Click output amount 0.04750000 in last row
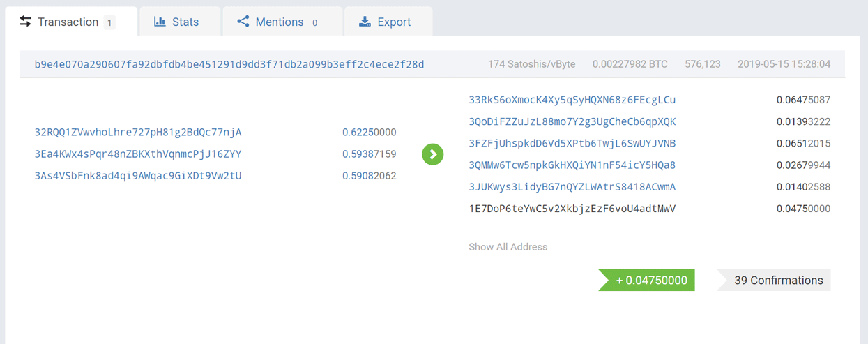This screenshot has width=868, height=344. point(804,209)
